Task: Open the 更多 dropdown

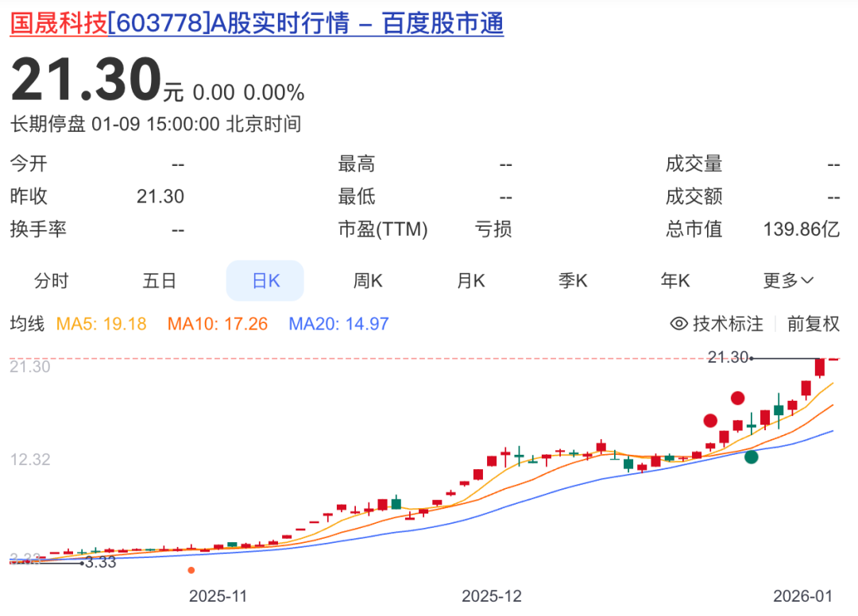Action: pyautogui.click(x=788, y=281)
